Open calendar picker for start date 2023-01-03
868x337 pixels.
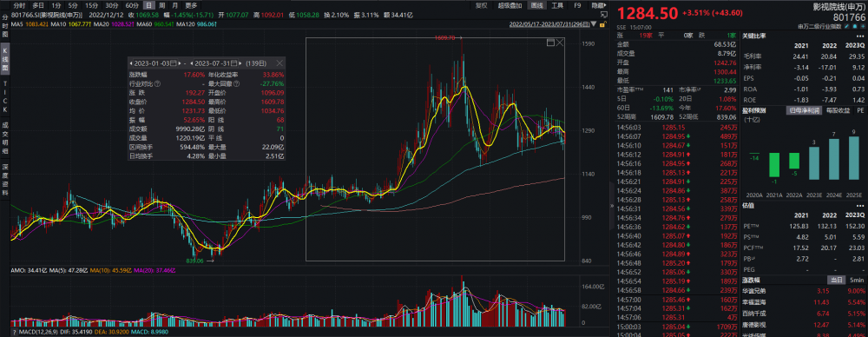point(174,63)
